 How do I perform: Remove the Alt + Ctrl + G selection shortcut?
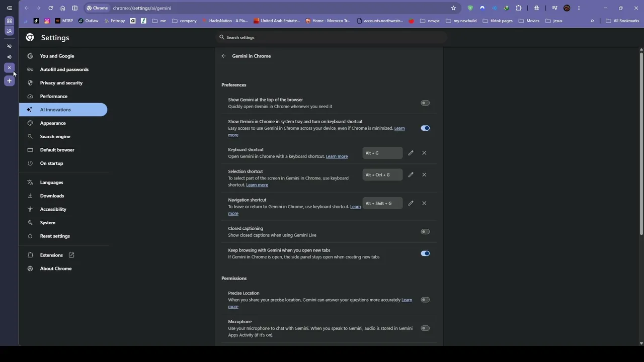(424, 174)
